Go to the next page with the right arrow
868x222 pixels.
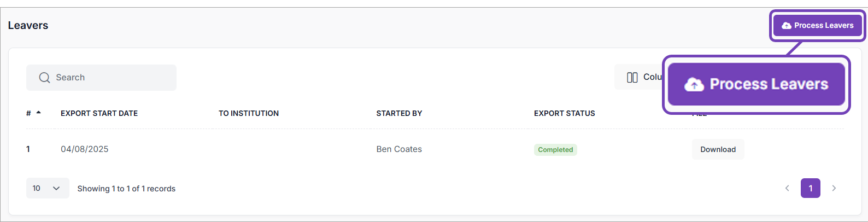point(834,188)
